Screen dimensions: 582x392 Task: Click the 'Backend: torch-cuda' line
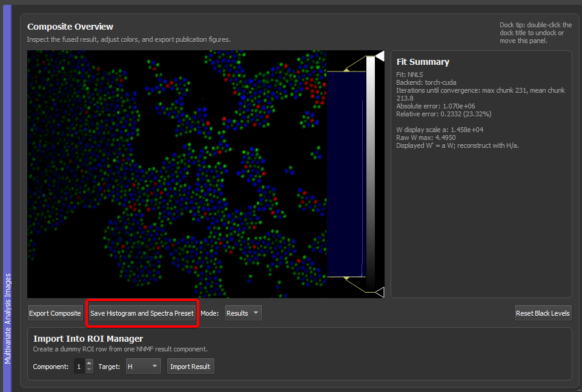pos(426,82)
